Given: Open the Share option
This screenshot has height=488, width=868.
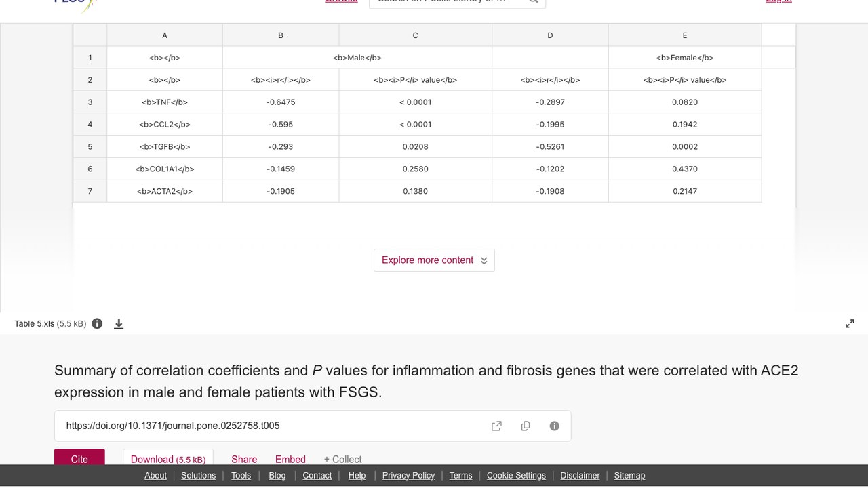Looking at the screenshot, I should tap(244, 459).
